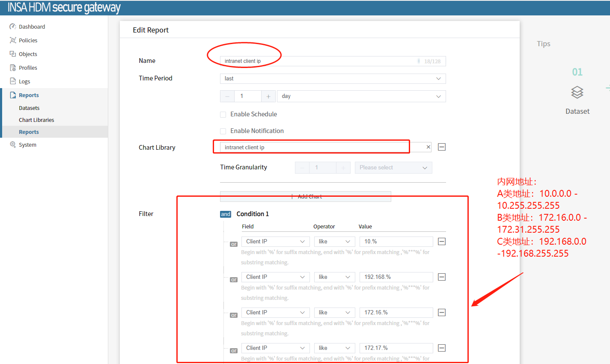Enable the Enable Schedule checkbox
This screenshot has height=364, width=610.
coord(223,115)
